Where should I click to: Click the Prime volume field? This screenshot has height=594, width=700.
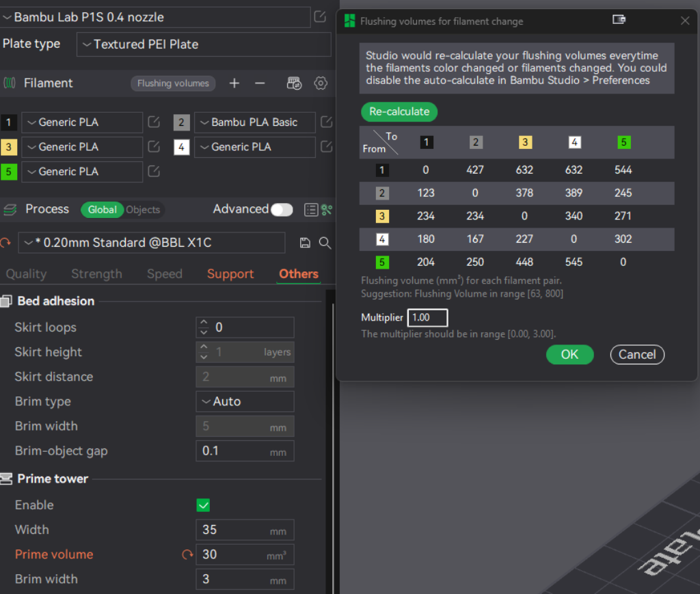pos(245,554)
